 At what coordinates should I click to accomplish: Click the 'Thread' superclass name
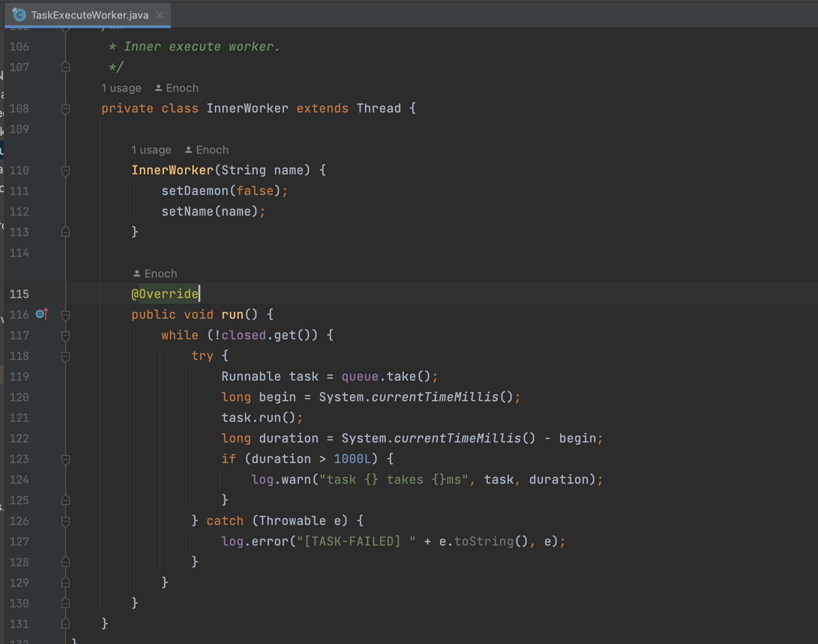[379, 108]
